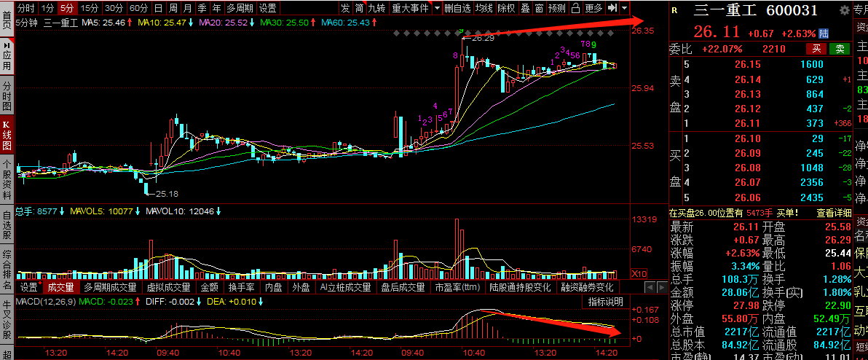
Task: Switch to the 月 monthly period tab
Action: point(188,8)
